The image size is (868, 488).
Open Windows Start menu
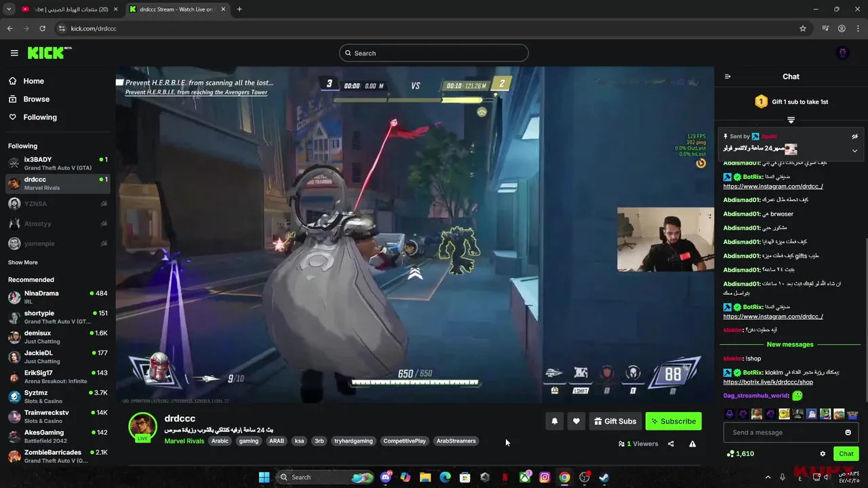tap(264, 477)
